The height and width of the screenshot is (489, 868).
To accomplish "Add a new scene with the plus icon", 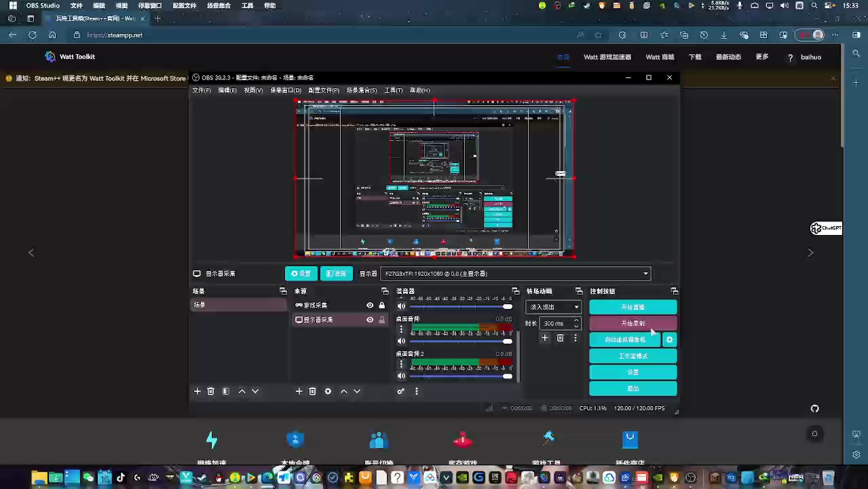I will [x=197, y=391].
